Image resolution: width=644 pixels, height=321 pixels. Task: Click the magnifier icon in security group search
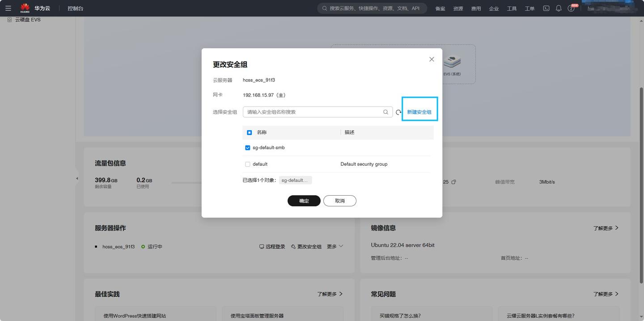click(x=386, y=112)
